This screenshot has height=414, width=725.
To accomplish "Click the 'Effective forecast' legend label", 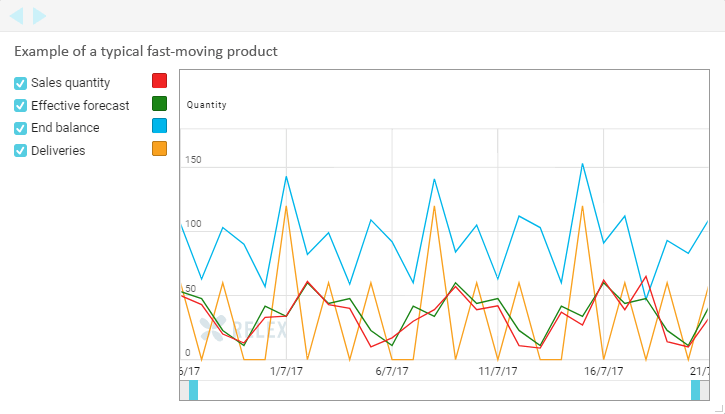I will [80, 105].
